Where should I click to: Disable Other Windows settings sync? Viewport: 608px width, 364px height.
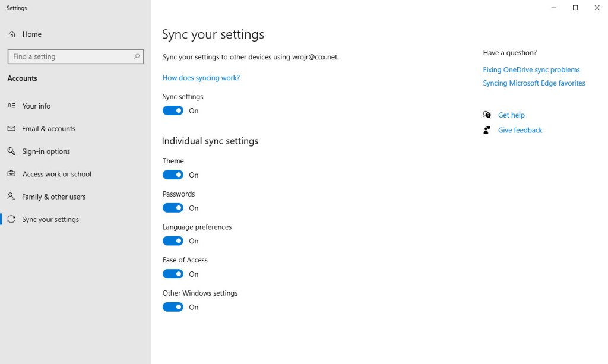coord(173,307)
